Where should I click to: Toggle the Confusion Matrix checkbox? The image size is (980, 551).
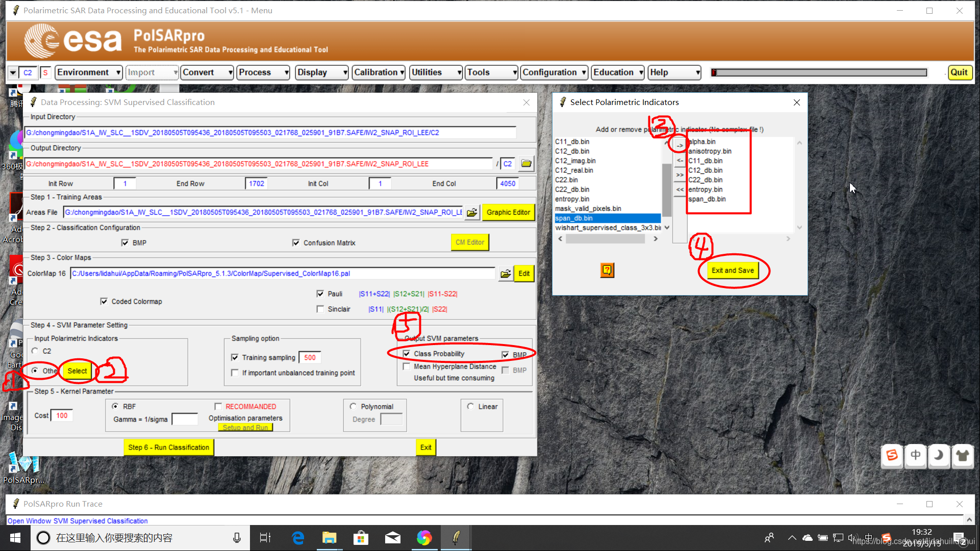[296, 243]
